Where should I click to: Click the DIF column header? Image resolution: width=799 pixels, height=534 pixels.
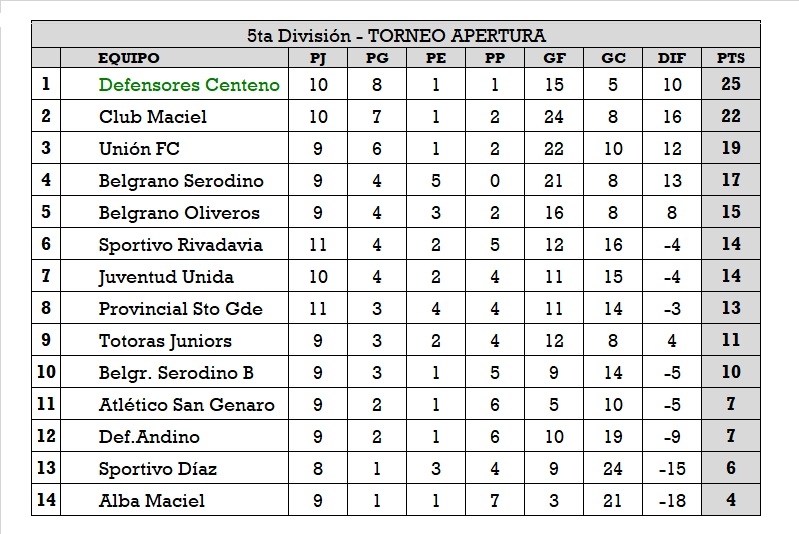pos(672,58)
